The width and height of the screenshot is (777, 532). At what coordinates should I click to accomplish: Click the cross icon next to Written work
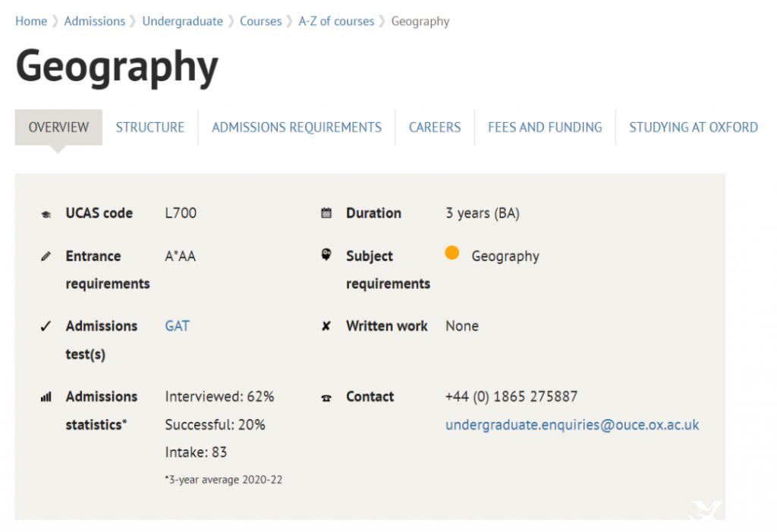coord(326,326)
